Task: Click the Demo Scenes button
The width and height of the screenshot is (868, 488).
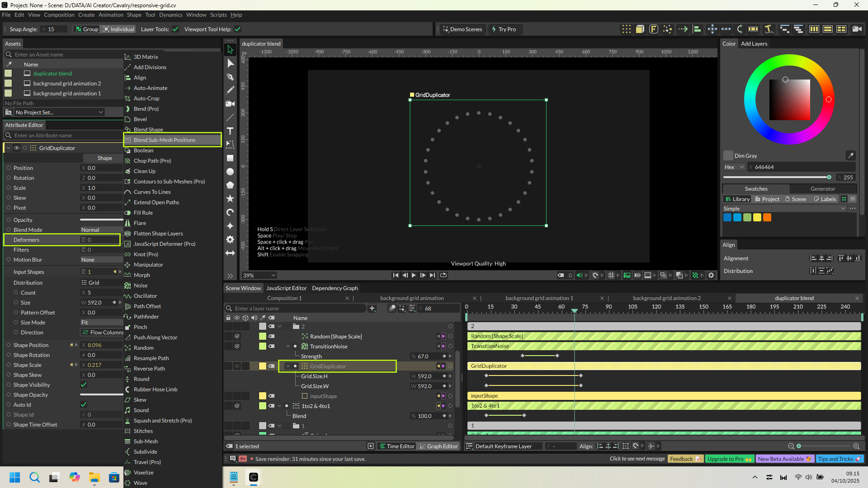Action: pyautogui.click(x=462, y=29)
